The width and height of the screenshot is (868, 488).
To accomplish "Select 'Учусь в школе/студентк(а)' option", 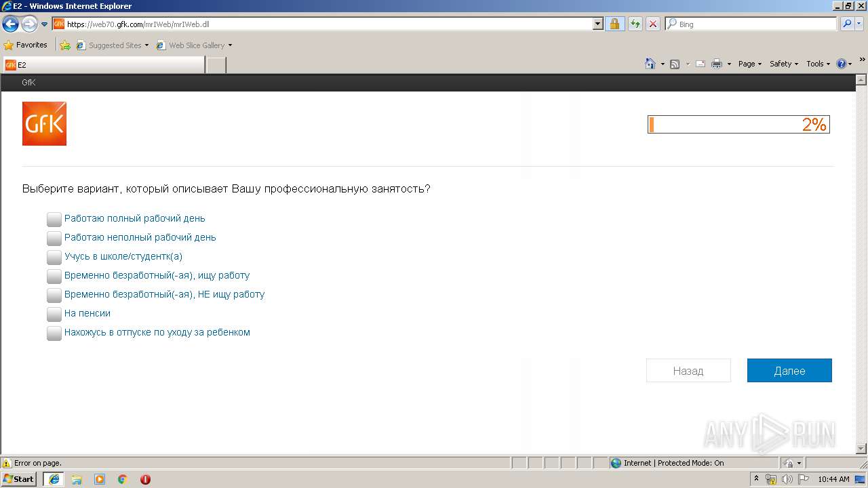I will tap(54, 257).
